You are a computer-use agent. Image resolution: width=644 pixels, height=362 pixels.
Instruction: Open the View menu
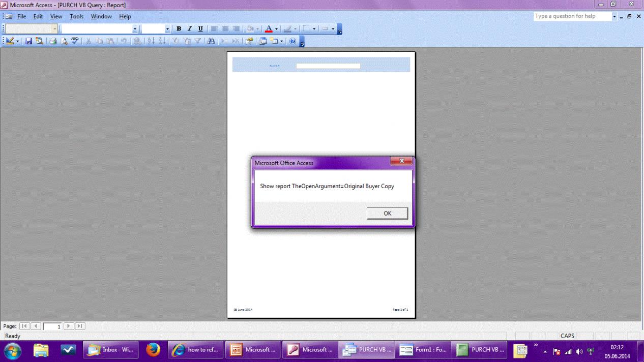pyautogui.click(x=56, y=16)
